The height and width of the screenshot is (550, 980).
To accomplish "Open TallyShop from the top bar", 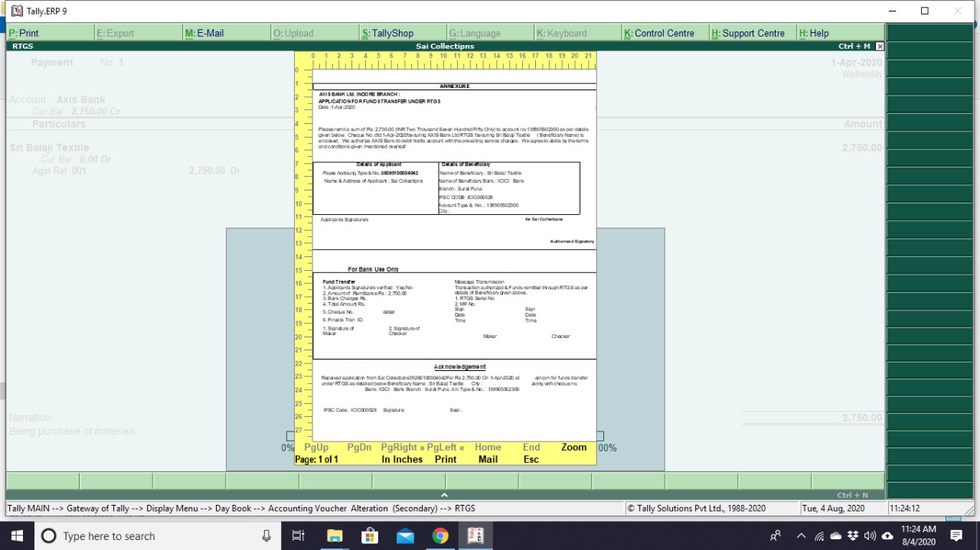I will pos(388,33).
